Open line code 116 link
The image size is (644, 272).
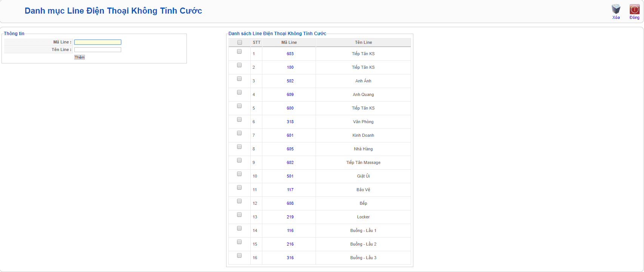[290, 230]
